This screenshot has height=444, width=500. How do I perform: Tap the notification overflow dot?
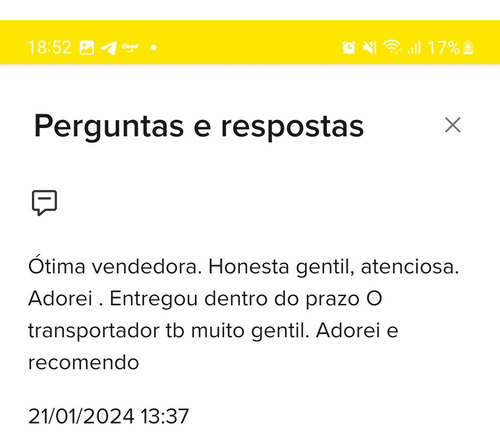(x=154, y=48)
